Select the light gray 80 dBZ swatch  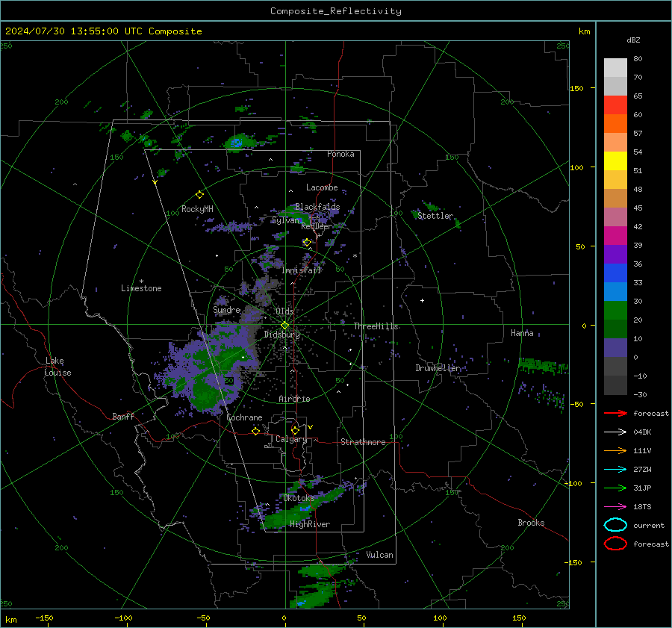(x=615, y=67)
